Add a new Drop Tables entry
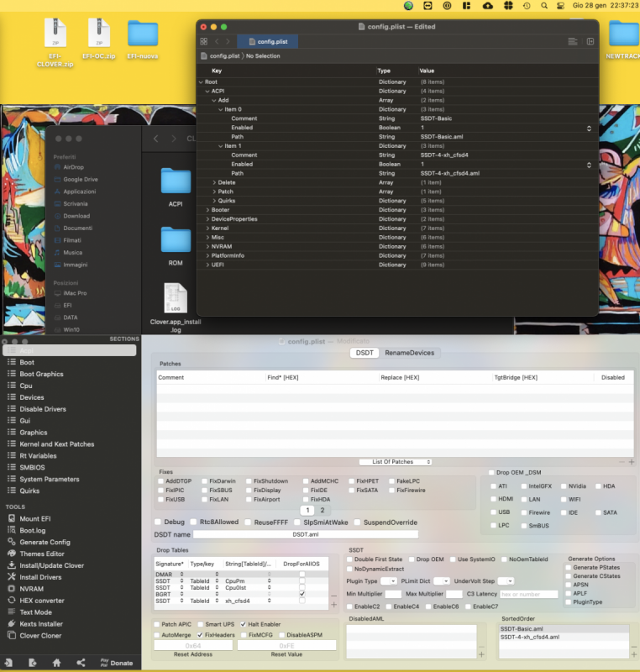640x672 pixels. [x=334, y=605]
